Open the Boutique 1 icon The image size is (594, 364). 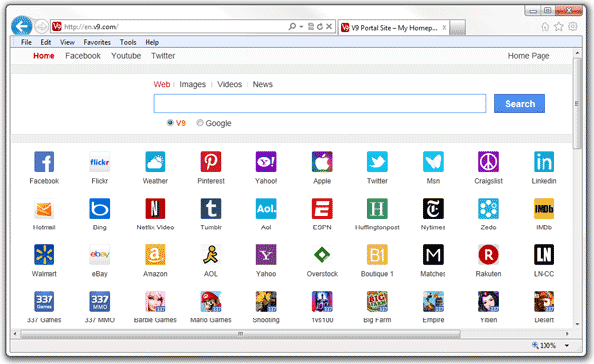[x=377, y=254]
